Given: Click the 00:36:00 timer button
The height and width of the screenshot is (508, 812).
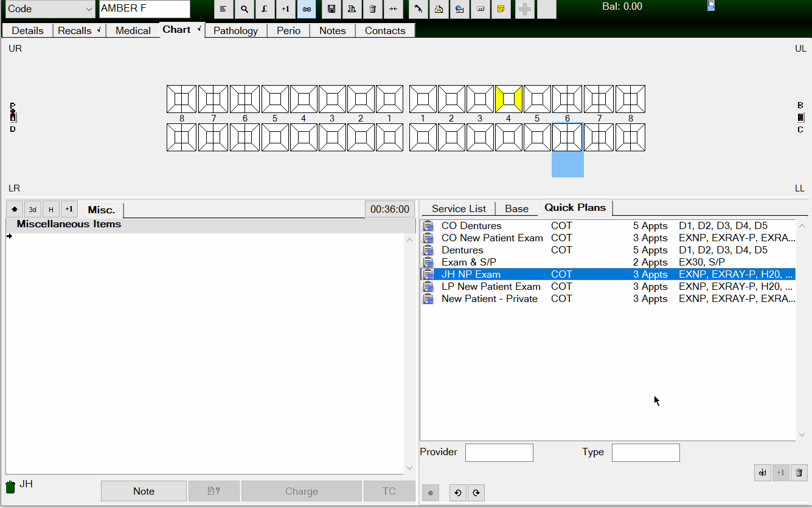Looking at the screenshot, I should click(x=390, y=209).
